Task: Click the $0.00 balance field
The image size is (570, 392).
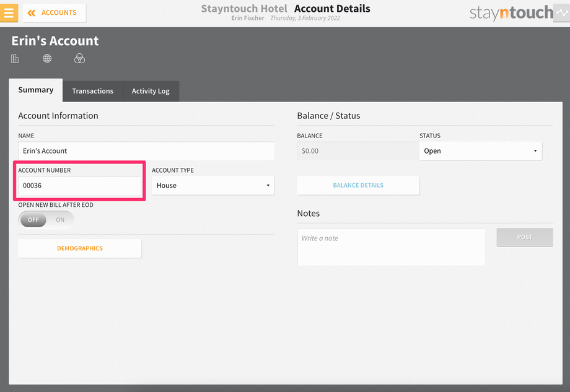Action: 358,151
